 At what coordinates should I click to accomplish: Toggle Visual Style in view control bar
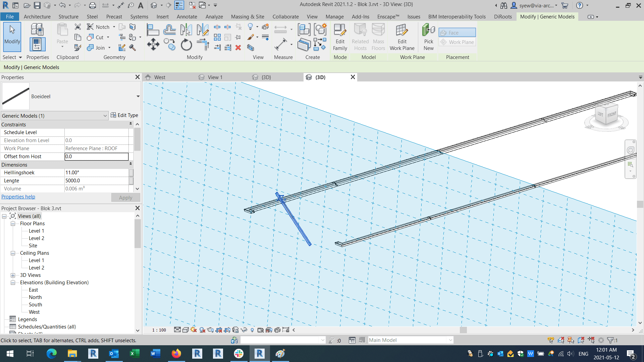tap(185, 330)
